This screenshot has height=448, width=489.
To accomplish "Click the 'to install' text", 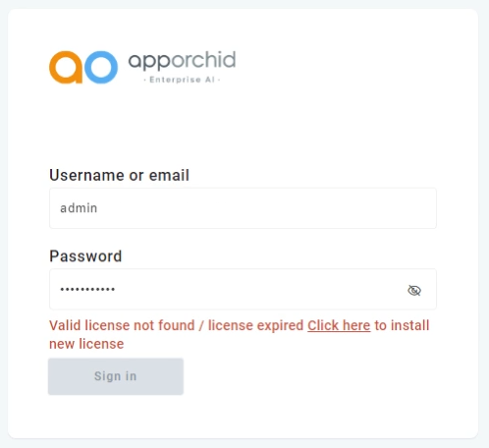I will pos(402,325).
